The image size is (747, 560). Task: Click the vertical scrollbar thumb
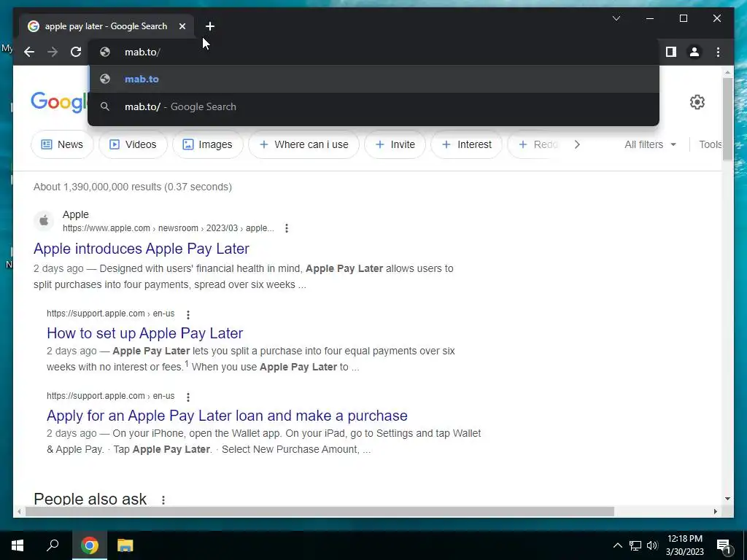pos(727,119)
